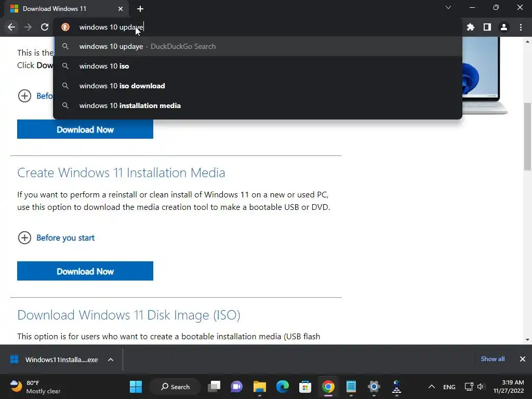Image resolution: width=532 pixels, height=399 pixels.
Task: Close the Download Windows 11 tab
Action: 121,9
